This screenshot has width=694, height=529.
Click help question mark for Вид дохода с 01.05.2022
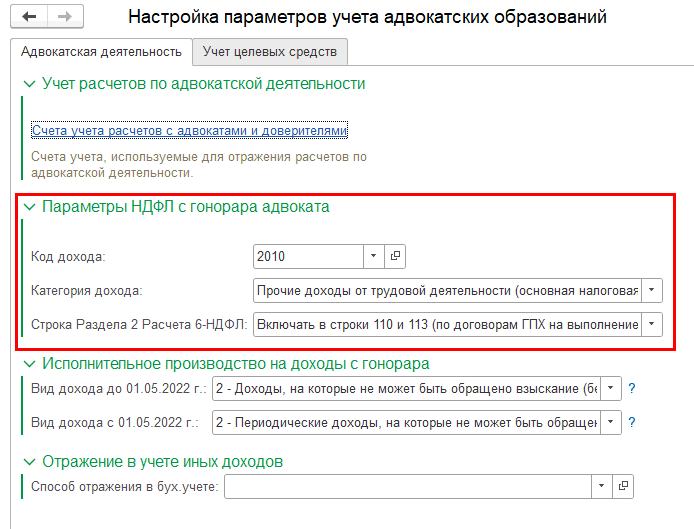point(631,422)
